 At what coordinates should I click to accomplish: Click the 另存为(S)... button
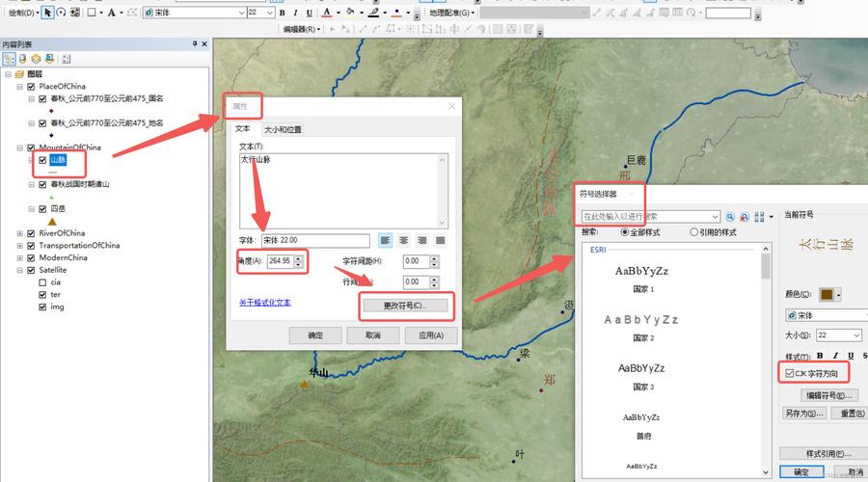point(804,414)
